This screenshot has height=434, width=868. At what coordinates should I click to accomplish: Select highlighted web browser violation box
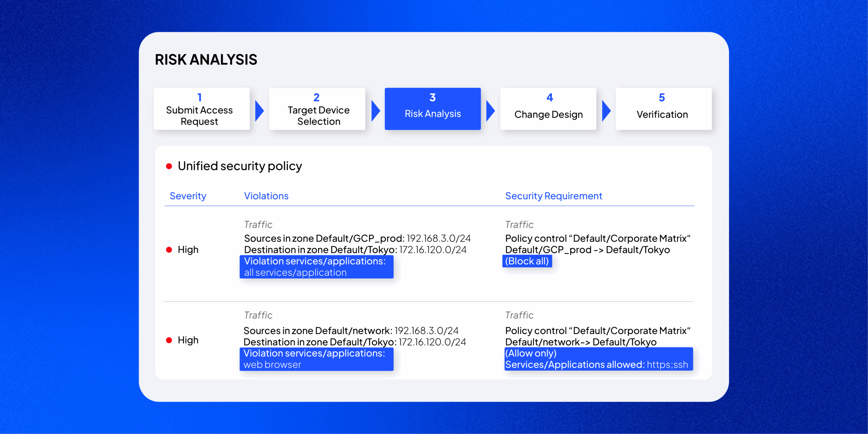[316, 359]
